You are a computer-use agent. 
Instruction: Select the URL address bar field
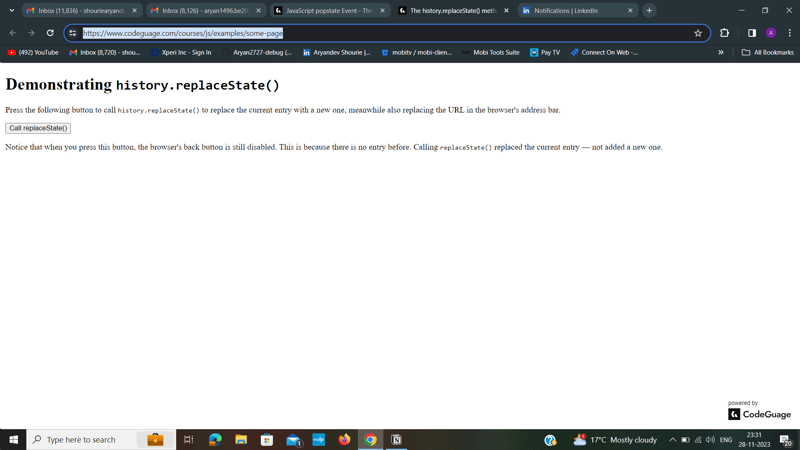click(x=387, y=33)
